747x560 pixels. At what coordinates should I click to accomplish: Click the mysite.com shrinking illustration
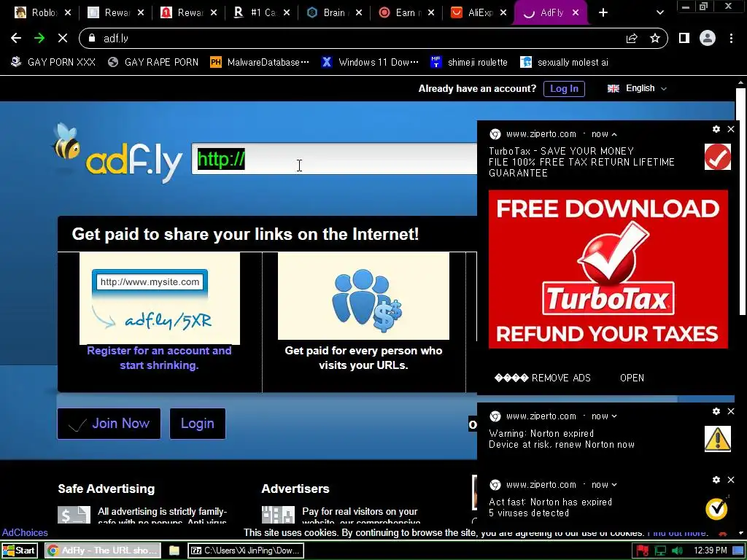coord(160,298)
